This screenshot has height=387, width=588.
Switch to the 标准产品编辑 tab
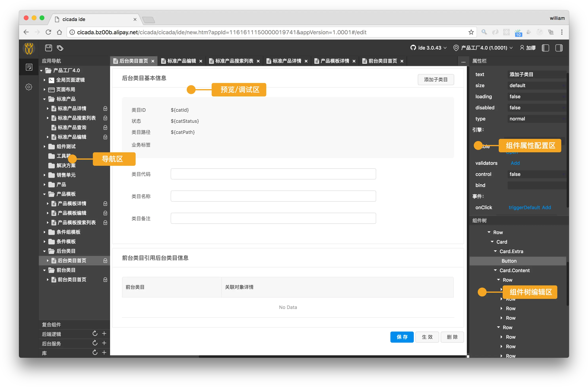pos(181,61)
